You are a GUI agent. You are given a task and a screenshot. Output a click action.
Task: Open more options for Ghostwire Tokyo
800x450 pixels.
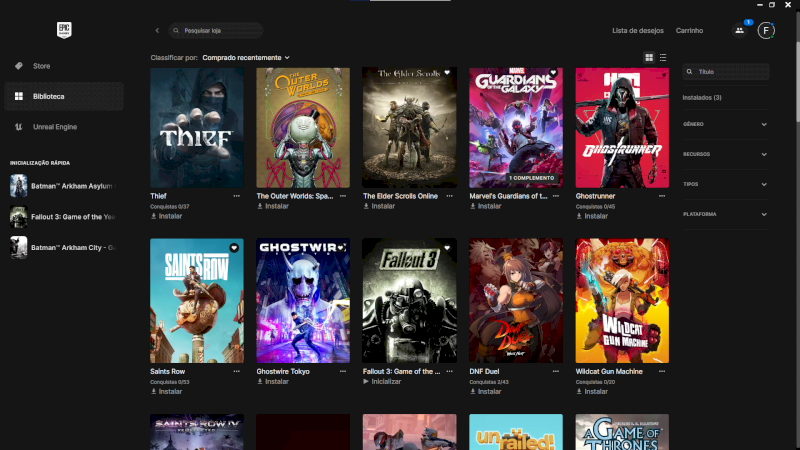pos(344,371)
